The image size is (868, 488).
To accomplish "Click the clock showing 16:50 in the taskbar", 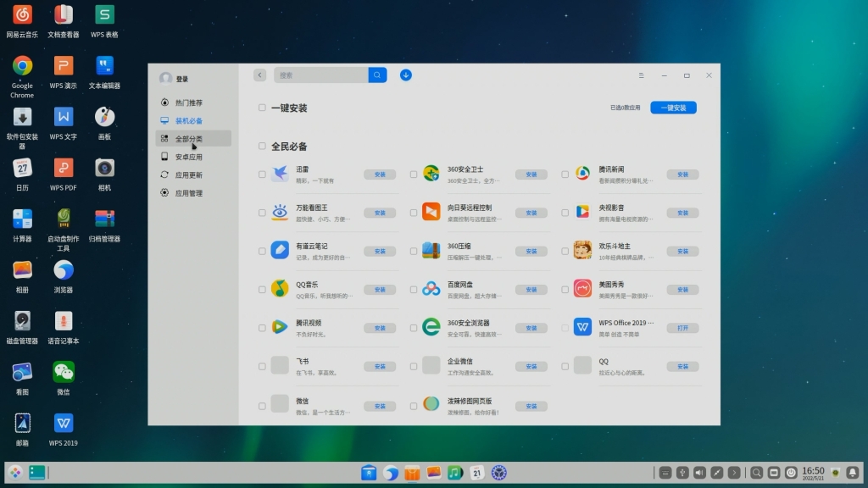I will [813, 473].
